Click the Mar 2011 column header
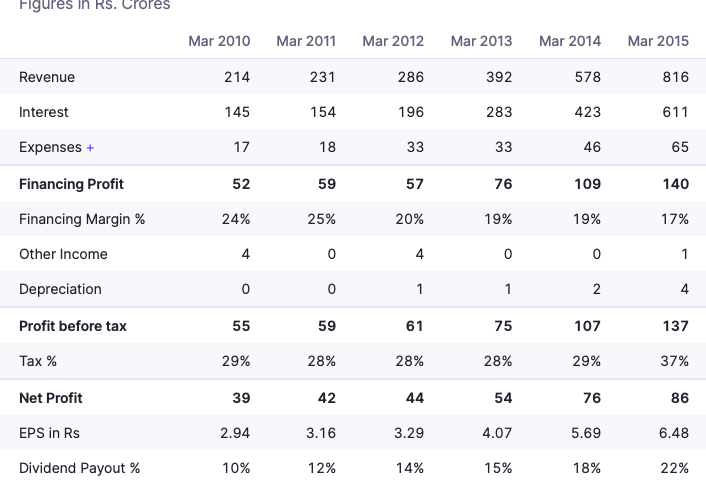706x488 pixels. click(x=306, y=41)
